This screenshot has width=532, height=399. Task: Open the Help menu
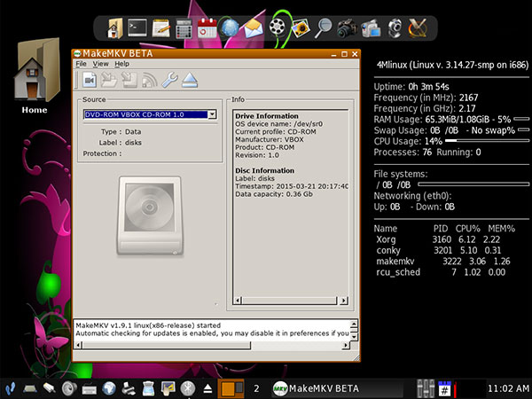click(121, 64)
